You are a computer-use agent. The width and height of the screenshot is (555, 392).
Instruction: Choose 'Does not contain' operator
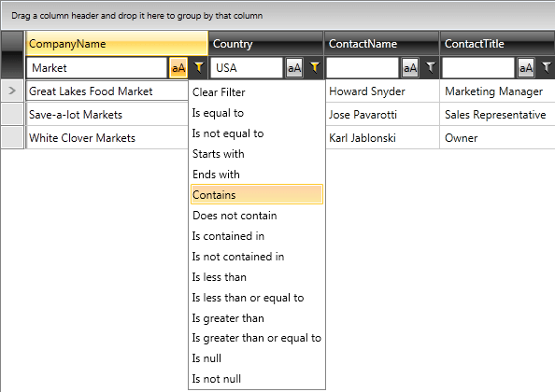click(x=257, y=216)
